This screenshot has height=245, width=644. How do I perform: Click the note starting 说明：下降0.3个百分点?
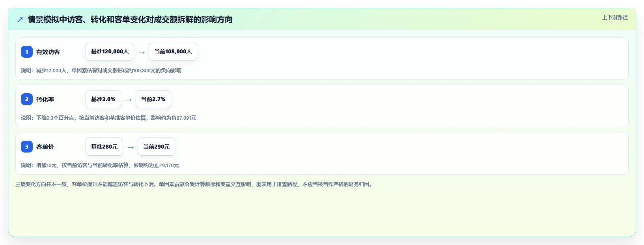pyautogui.click(x=108, y=118)
